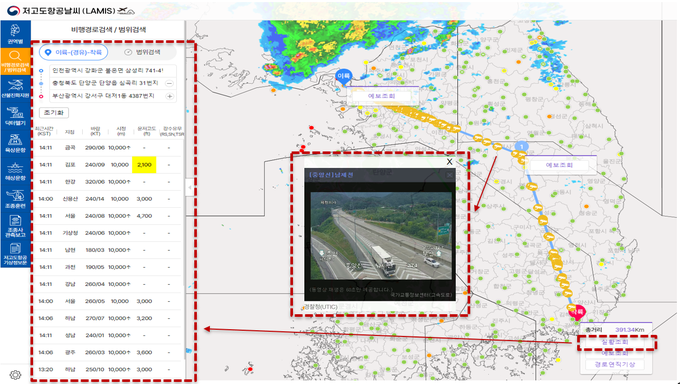Open the 닥터헬기 helicopter sidebar icon

click(x=15, y=115)
